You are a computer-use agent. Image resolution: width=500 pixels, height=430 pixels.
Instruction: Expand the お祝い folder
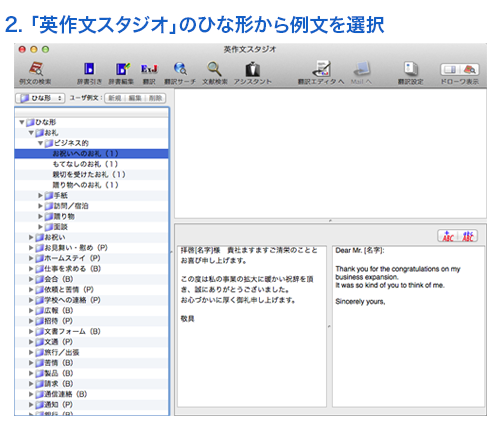[31, 237]
